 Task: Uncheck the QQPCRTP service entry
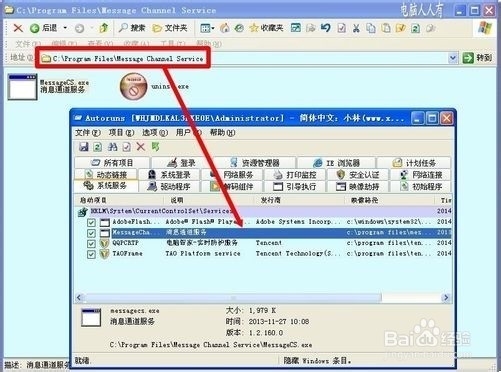[x=91, y=243]
